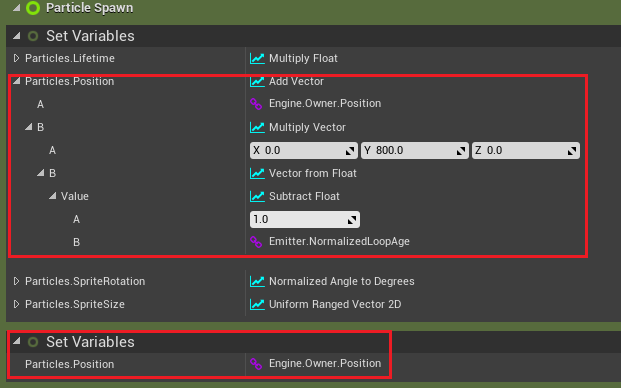Toggle the second Set Variables module enable circle

click(x=33, y=342)
